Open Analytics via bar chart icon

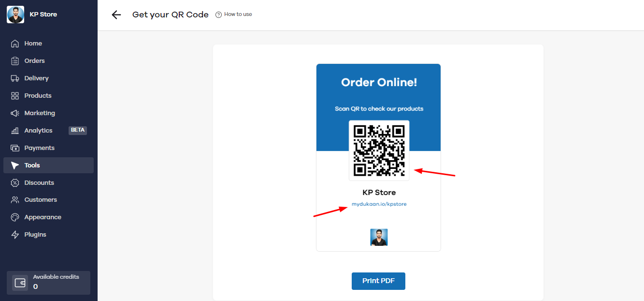pyautogui.click(x=15, y=131)
